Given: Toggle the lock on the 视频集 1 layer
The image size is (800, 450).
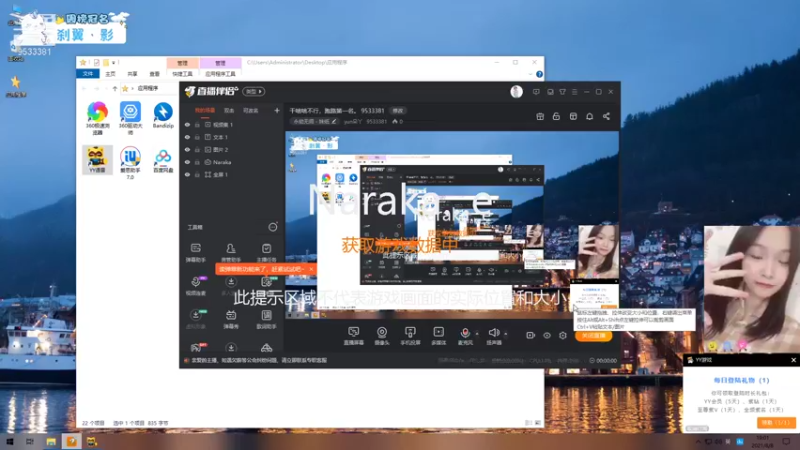Looking at the screenshot, I should pyautogui.click(x=197, y=124).
